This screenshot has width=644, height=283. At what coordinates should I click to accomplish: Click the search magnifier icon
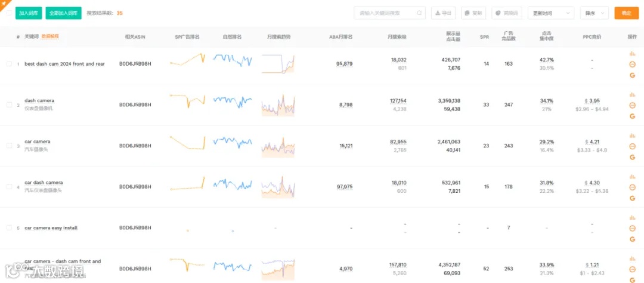point(419,13)
